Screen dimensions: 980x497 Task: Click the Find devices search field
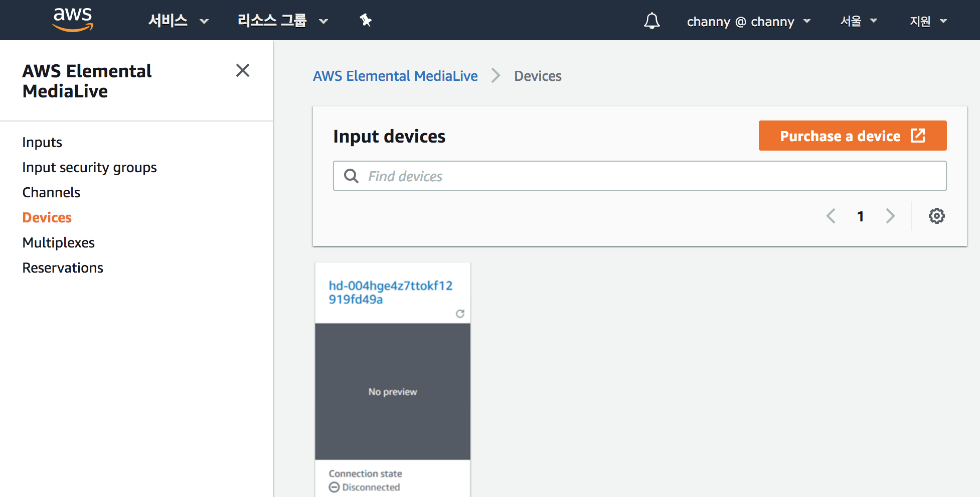639,176
